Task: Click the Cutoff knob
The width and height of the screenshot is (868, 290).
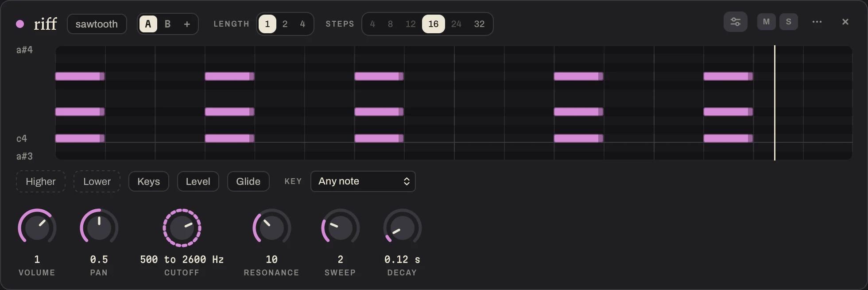Action: pyautogui.click(x=182, y=228)
